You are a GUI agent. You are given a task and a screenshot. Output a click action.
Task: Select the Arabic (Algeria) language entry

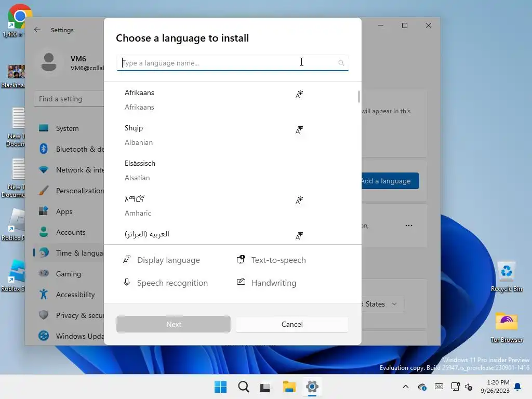point(232,234)
